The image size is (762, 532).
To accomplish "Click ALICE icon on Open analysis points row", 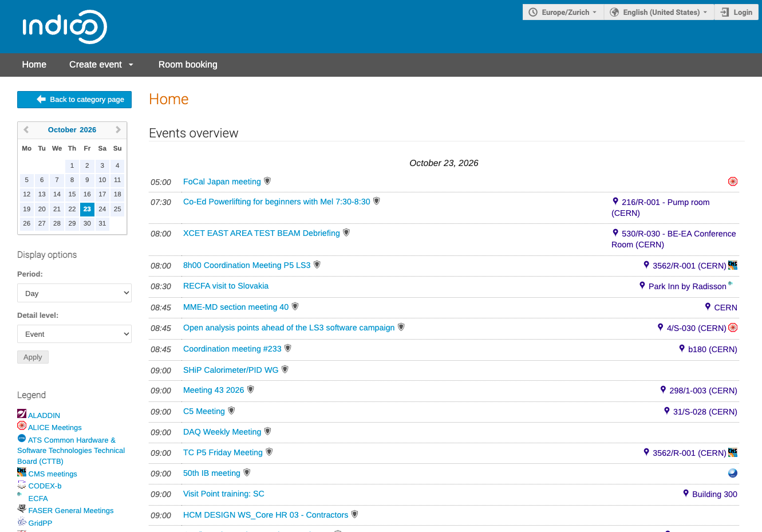I will 733,328.
